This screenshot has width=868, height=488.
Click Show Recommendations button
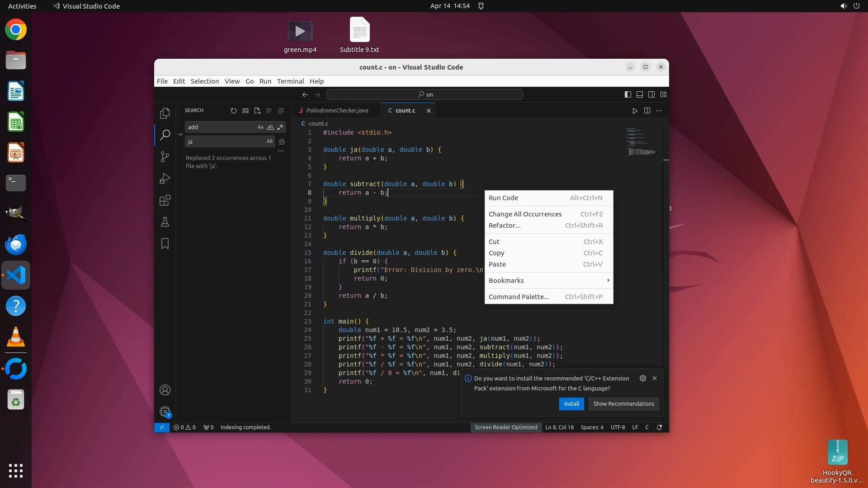623,404
